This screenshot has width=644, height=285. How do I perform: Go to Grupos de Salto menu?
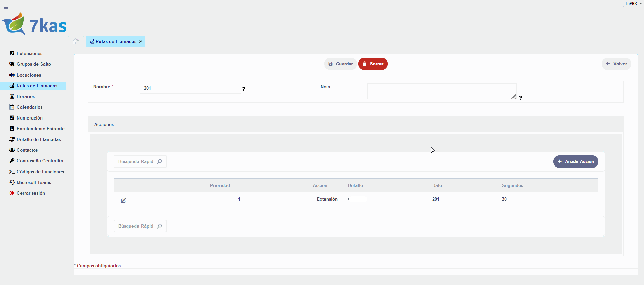pyautogui.click(x=34, y=64)
